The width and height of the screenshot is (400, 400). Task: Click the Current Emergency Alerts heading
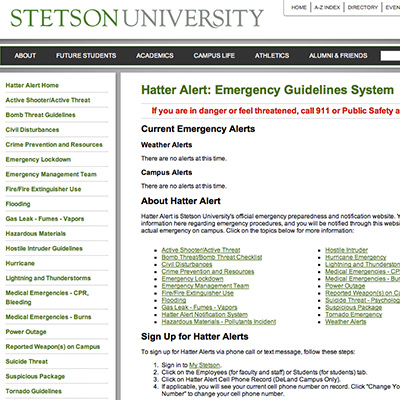tap(198, 129)
